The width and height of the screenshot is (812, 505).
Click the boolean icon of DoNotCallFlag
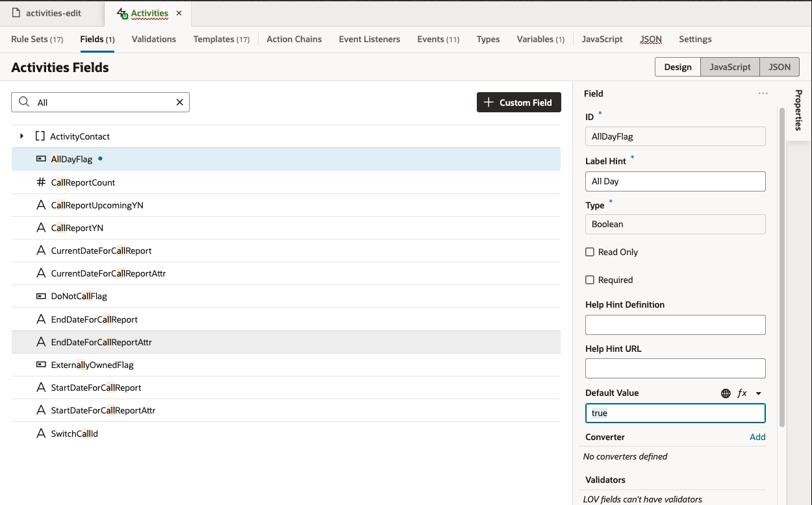coord(41,296)
